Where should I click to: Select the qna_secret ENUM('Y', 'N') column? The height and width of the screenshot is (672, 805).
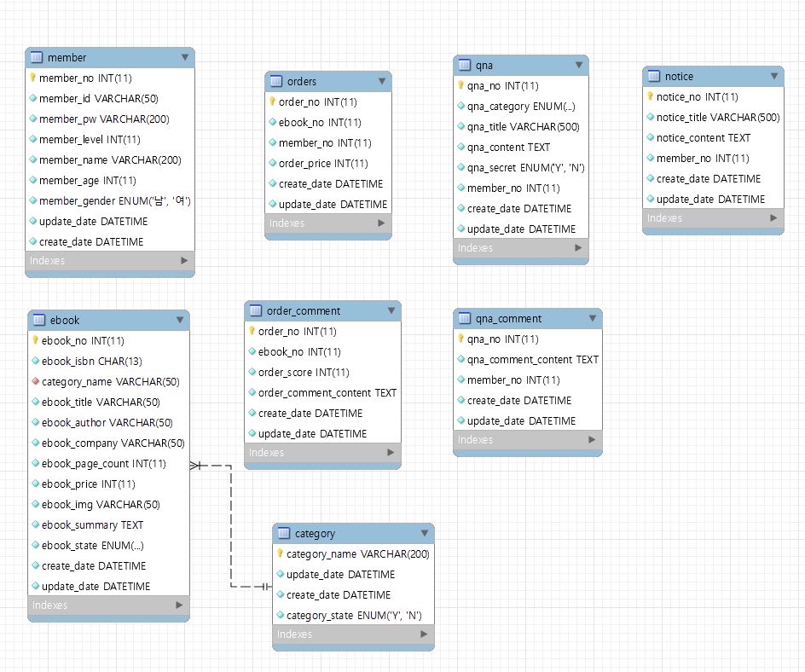pos(525,168)
